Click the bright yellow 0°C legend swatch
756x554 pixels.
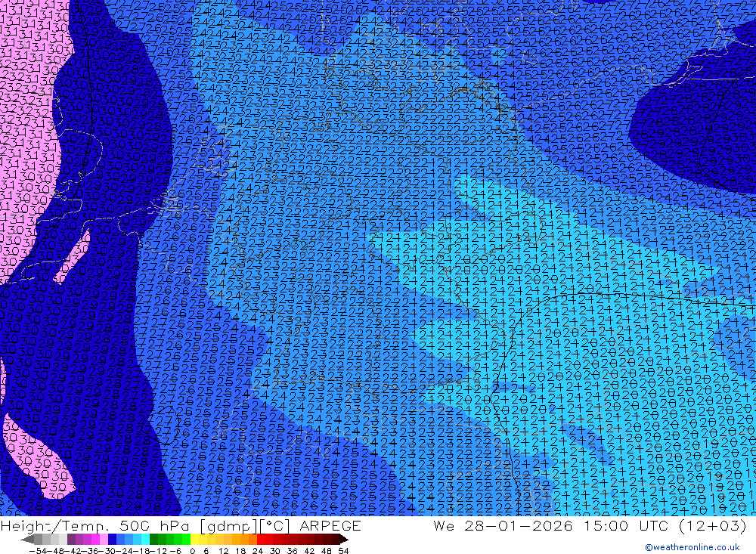195,540
